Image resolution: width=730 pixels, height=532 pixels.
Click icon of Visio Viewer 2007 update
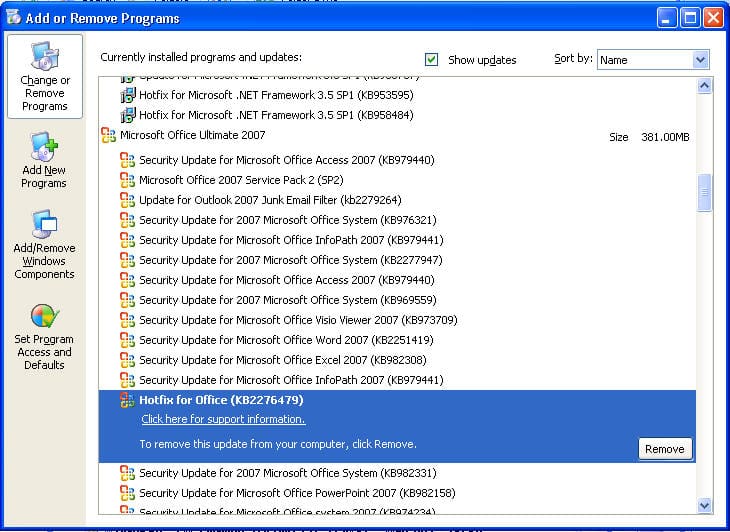click(127, 320)
